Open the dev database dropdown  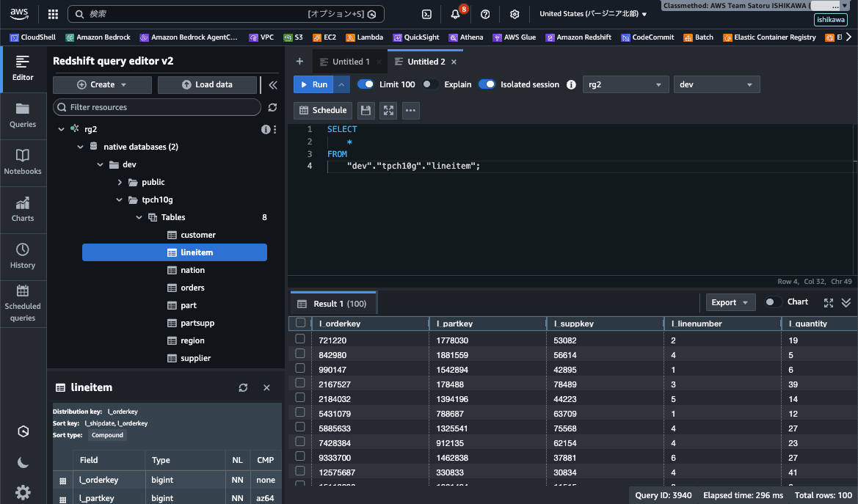[x=717, y=84]
